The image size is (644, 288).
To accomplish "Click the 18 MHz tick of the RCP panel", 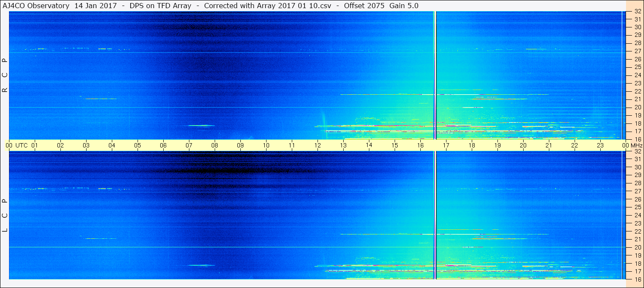I will (638, 123).
